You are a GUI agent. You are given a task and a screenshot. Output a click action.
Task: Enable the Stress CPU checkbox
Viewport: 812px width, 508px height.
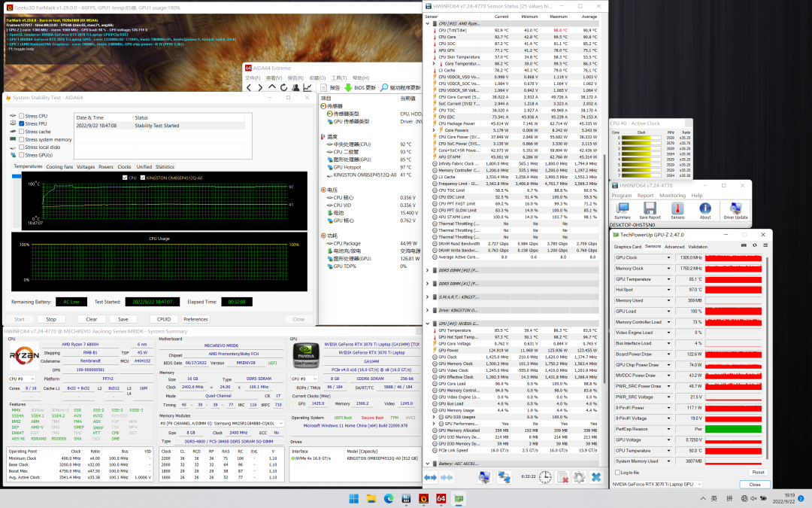click(x=20, y=117)
